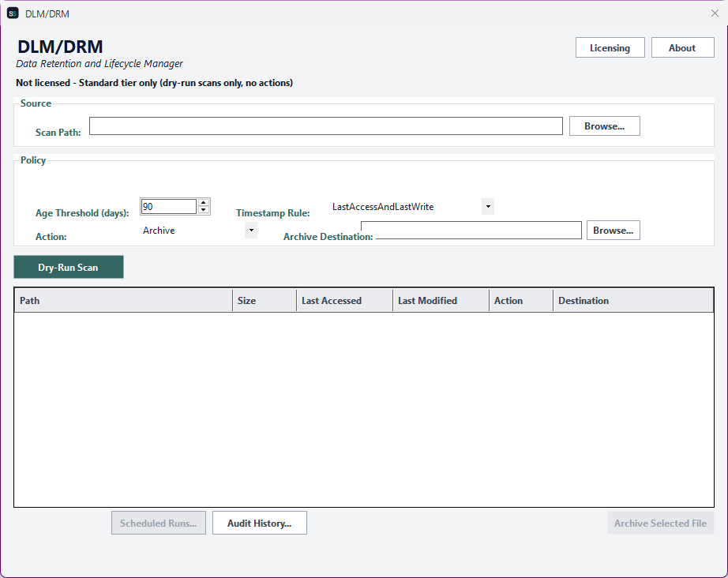Open Audit History window
The image size is (728, 578).
(260, 524)
